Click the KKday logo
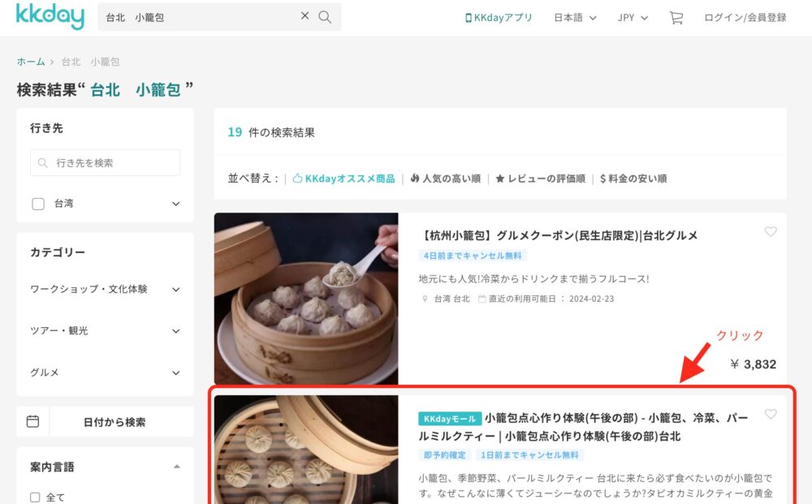This screenshot has width=812, height=504. tap(50, 16)
